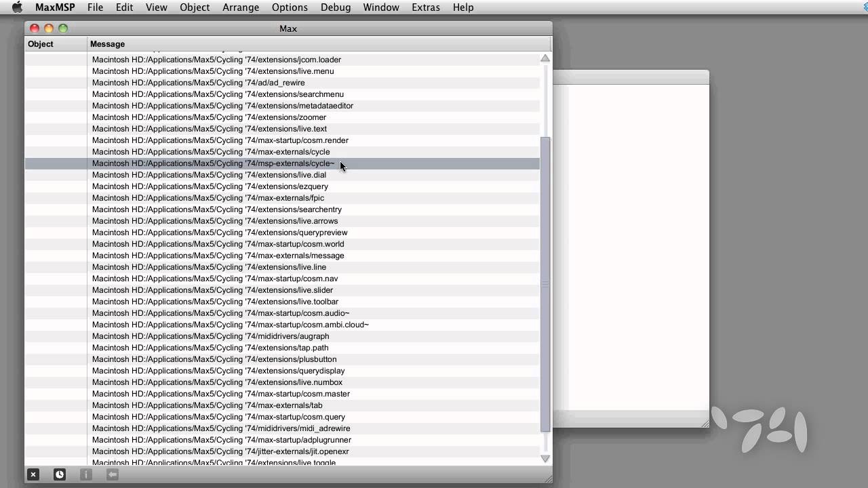Click the scroll down arrow in Max window
This screenshot has width=868, height=488.
(x=545, y=459)
